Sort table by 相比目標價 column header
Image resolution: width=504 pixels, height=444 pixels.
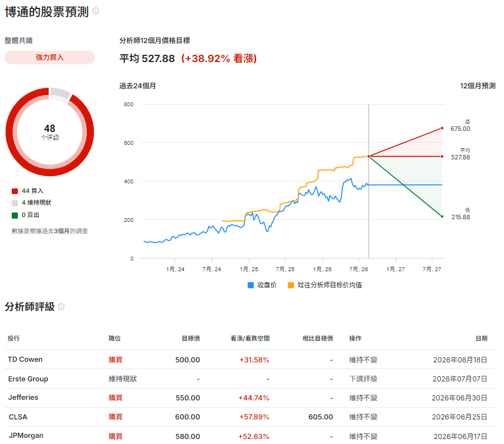[318, 338]
